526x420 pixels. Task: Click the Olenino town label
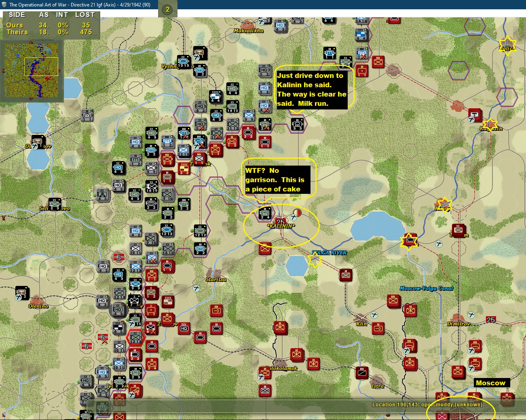38,306
